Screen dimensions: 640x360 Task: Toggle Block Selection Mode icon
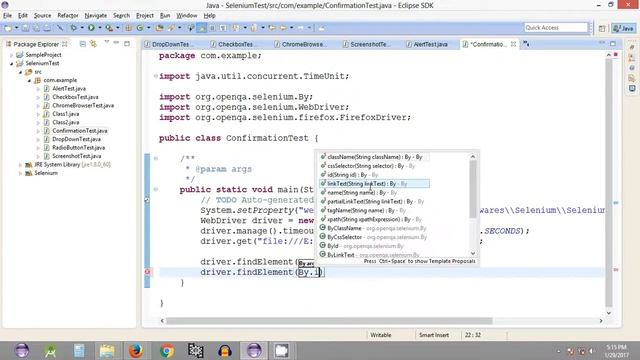[212, 28]
